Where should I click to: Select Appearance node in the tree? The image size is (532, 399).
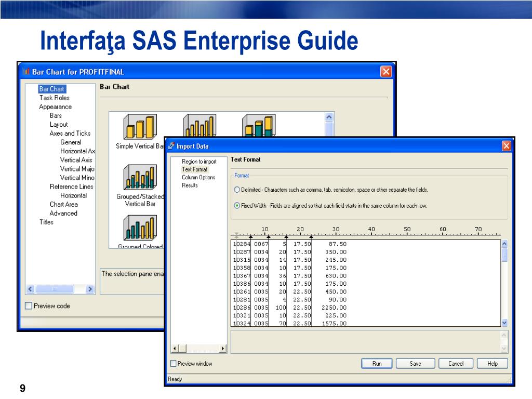point(55,107)
